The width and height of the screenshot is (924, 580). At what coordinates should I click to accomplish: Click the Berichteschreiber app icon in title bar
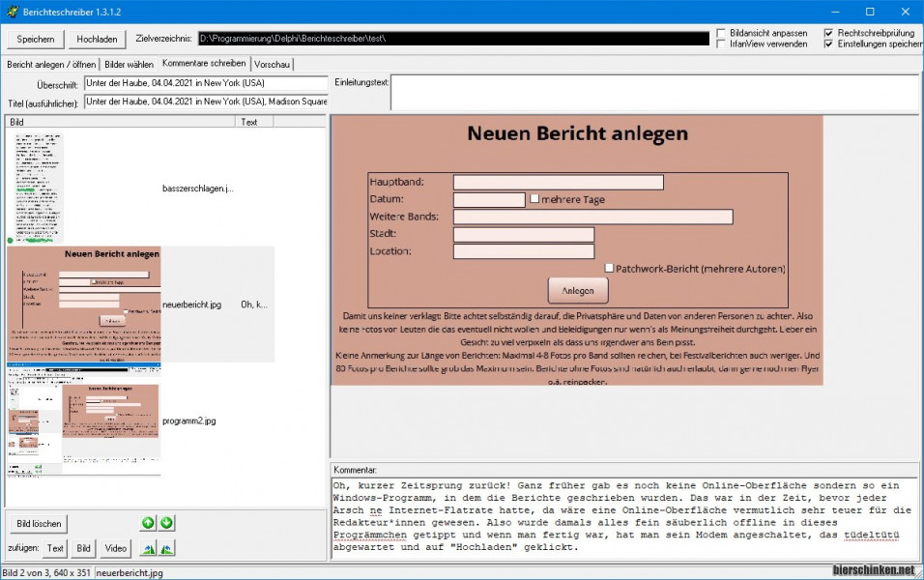(13, 12)
